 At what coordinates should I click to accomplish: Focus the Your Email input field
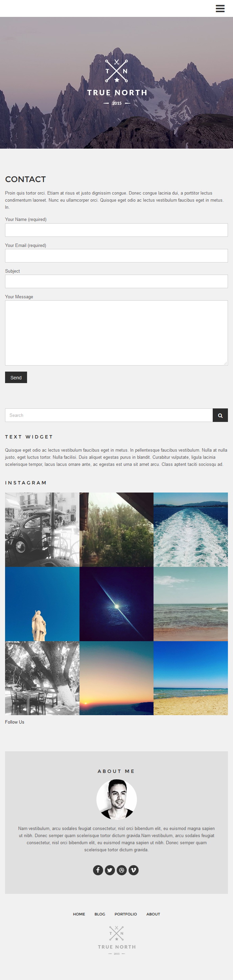click(116, 256)
